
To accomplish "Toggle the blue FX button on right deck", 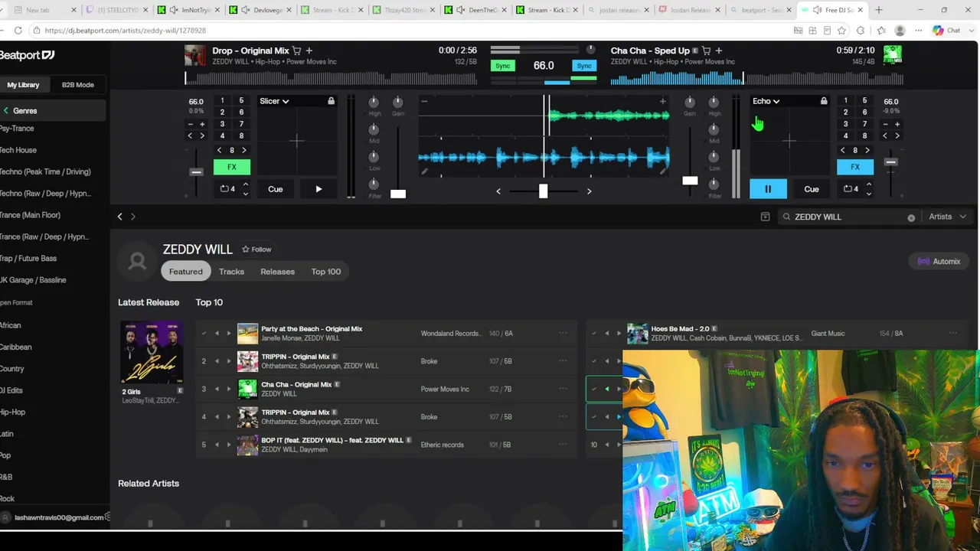I will pos(855,167).
